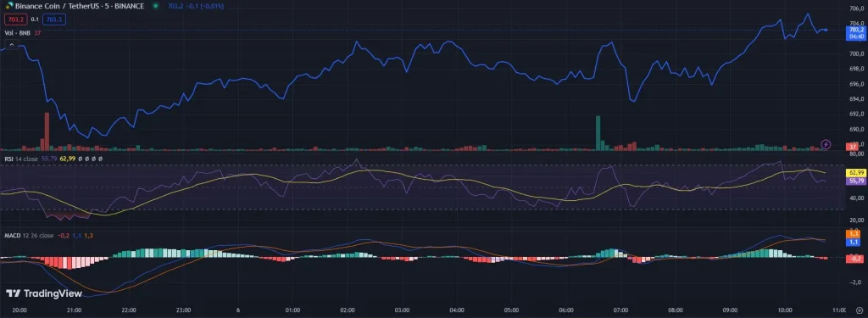The height and width of the screenshot is (318, 868).
Task: Click the yellow RSI value 62,99 in legend
Action: [x=68, y=159]
